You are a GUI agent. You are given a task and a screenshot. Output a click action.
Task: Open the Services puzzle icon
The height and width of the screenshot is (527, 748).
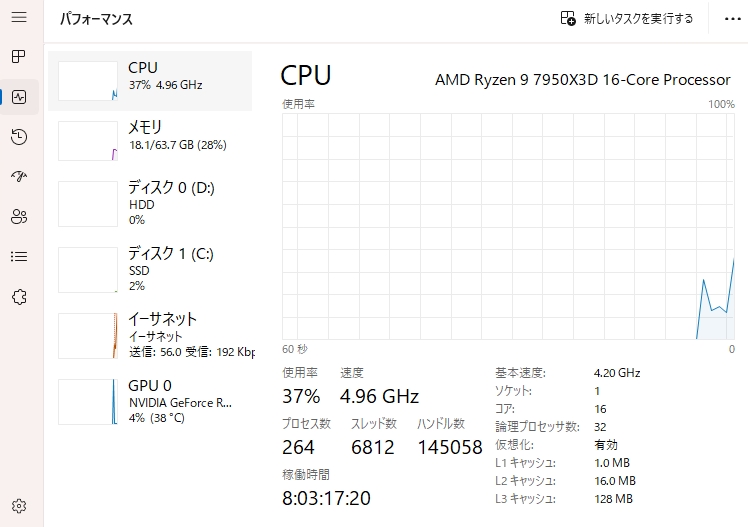(18, 296)
